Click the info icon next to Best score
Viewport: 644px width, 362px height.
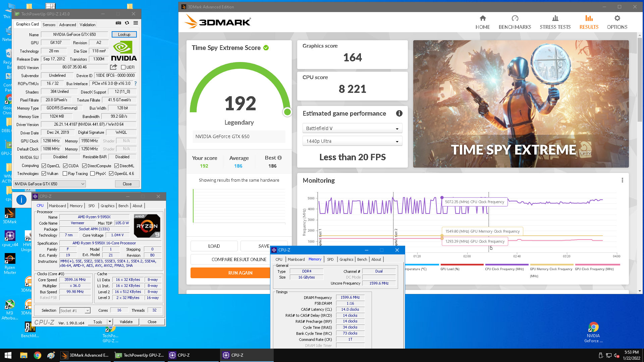pos(280,158)
